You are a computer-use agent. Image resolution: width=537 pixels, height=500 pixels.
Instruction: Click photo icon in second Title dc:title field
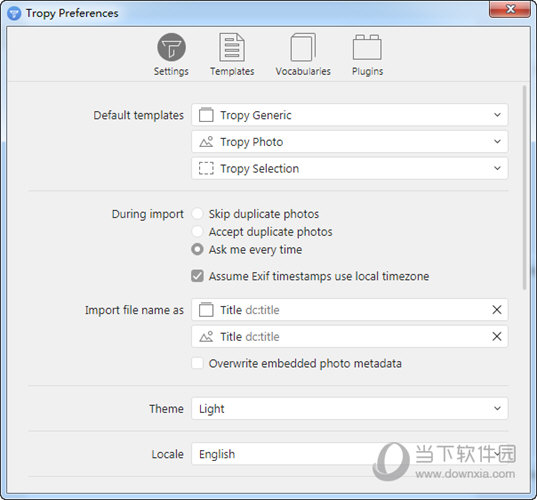click(x=206, y=336)
